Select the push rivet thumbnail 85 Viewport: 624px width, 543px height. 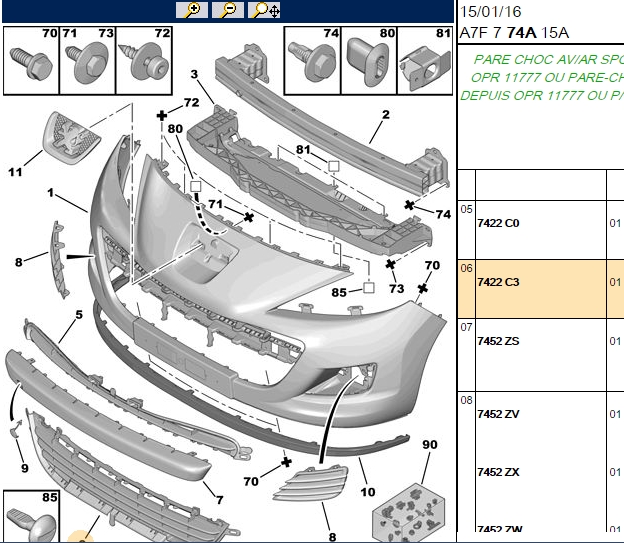tap(31, 516)
